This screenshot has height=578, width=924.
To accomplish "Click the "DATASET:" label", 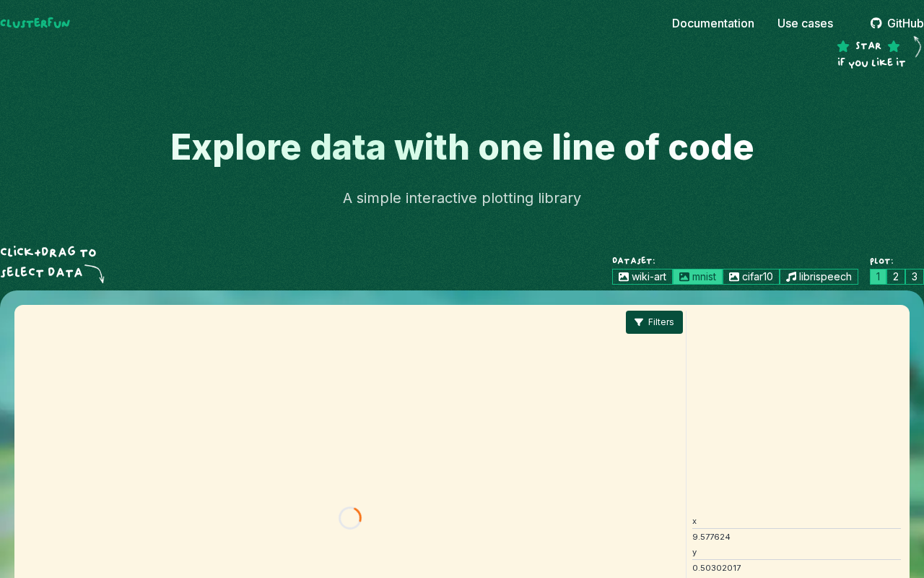I will [634, 261].
